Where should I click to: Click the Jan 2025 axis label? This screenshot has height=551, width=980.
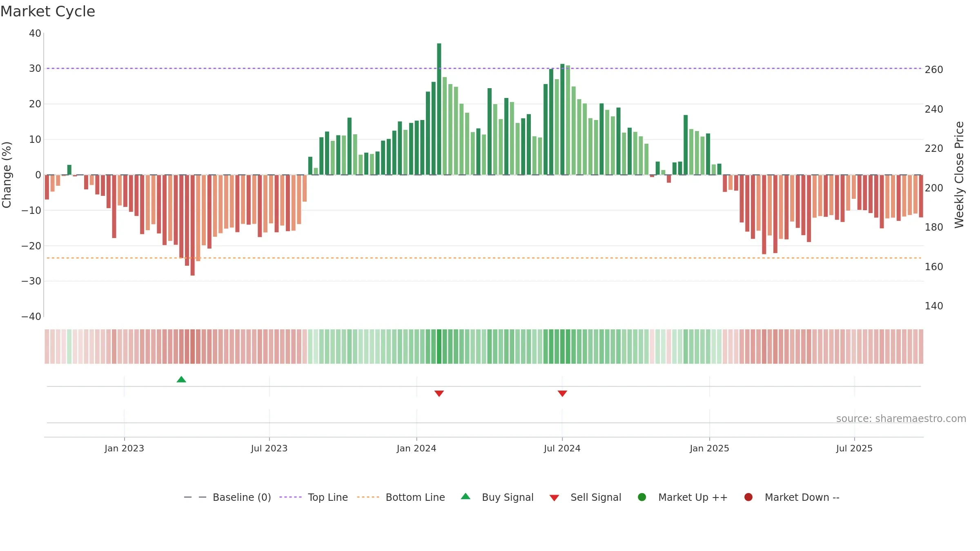709,449
